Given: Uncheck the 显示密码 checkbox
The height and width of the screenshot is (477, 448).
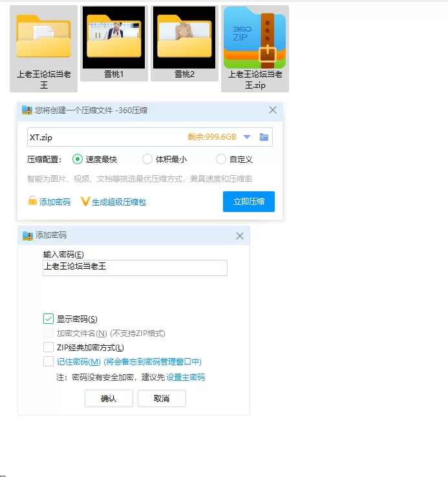Looking at the screenshot, I should pos(48,319).
